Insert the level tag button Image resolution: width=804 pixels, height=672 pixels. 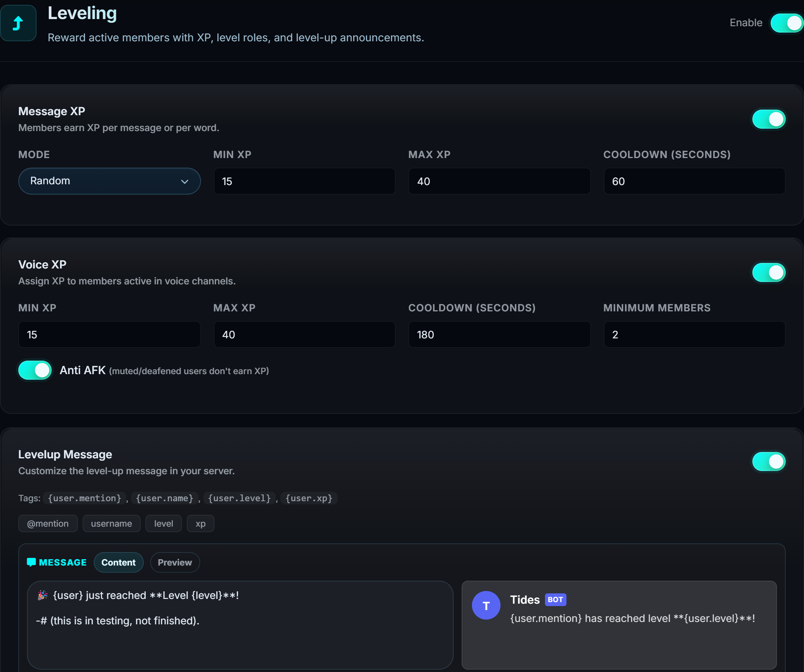click(164, 523)
